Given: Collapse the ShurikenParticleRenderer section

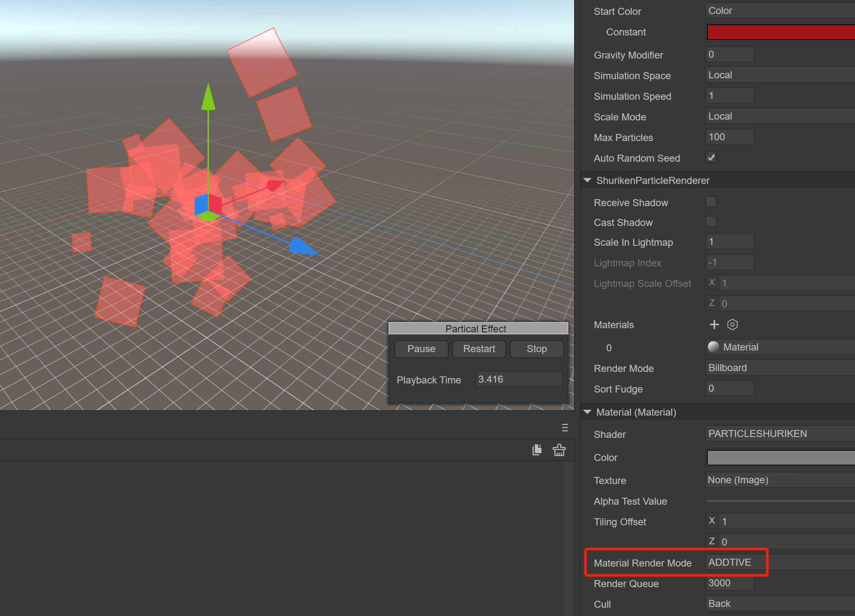Looking at the screenshot, I should (588, 180).
